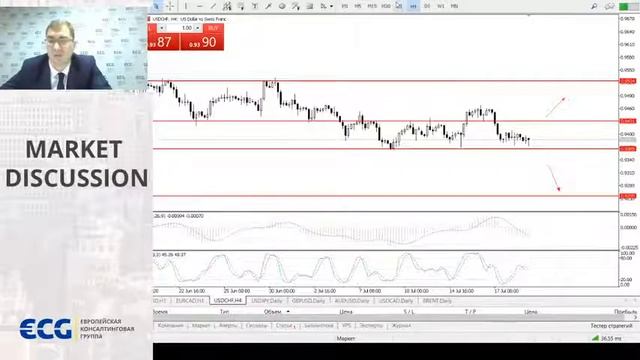Select the USDCHF,H4 chart tab

click(x=228, y=300)
